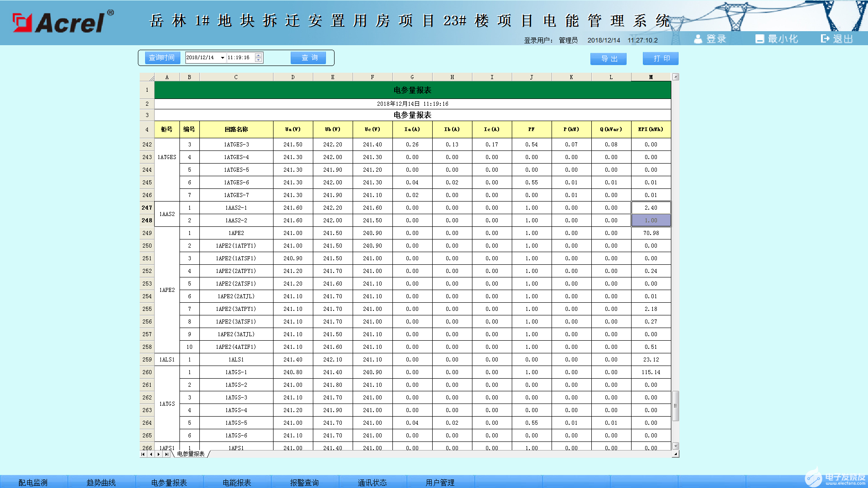Click the query date input field

coord(202,58)
